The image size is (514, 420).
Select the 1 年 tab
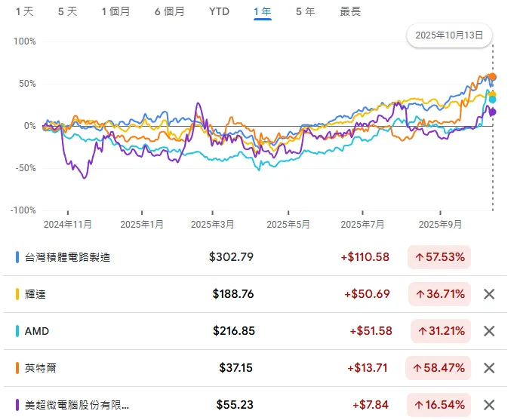(263, 11)
